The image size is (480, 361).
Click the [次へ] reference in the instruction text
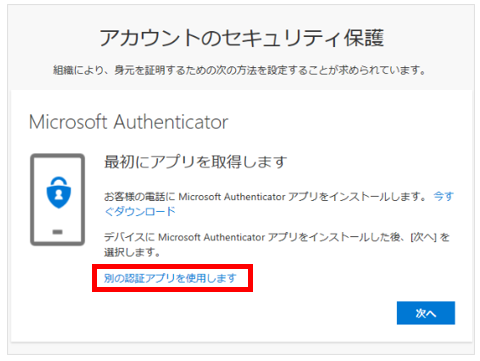pos(423,237)
